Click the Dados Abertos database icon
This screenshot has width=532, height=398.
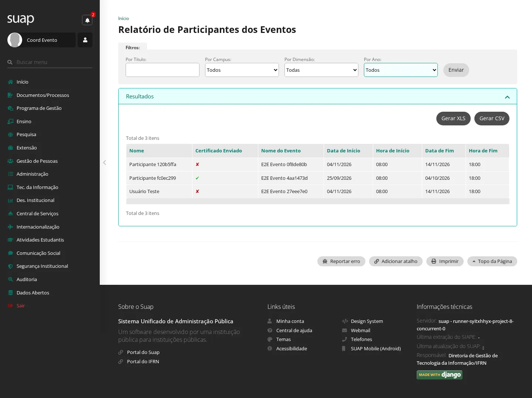click(x=10, y=293)
